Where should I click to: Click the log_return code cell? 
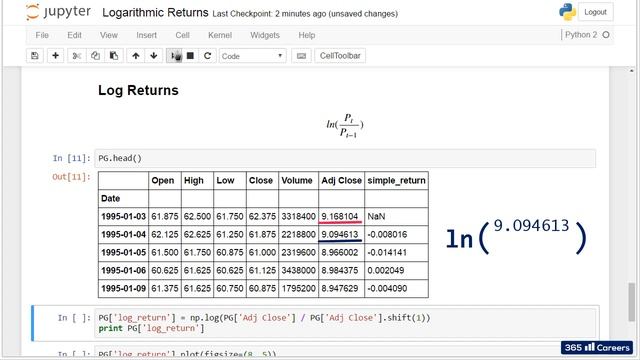(x=345, y=323)
